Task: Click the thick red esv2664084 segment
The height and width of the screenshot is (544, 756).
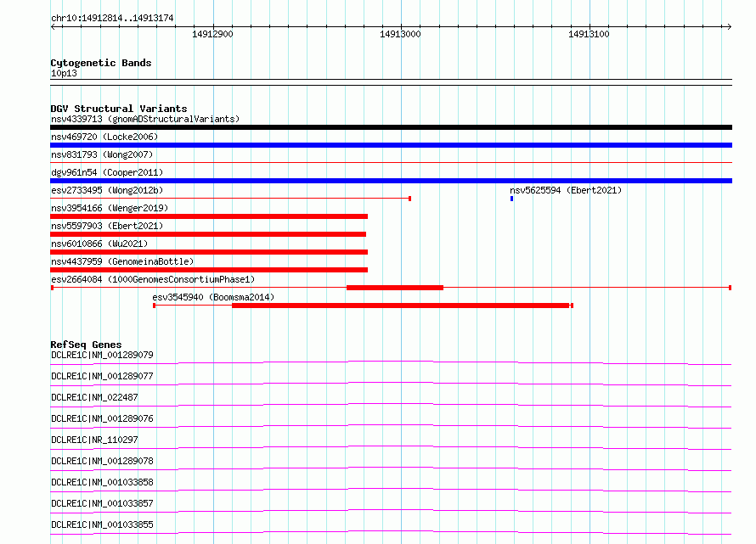Action: tap(395, 288)
